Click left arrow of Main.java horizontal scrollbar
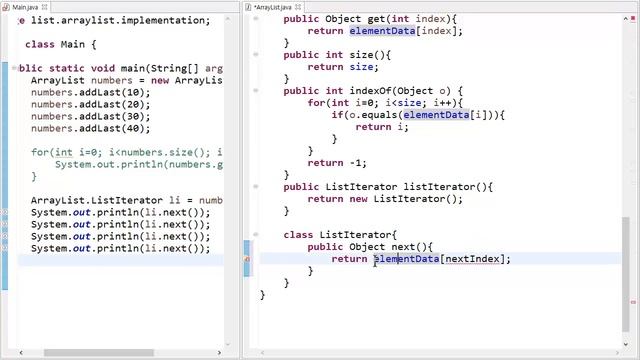 (21, 352)
